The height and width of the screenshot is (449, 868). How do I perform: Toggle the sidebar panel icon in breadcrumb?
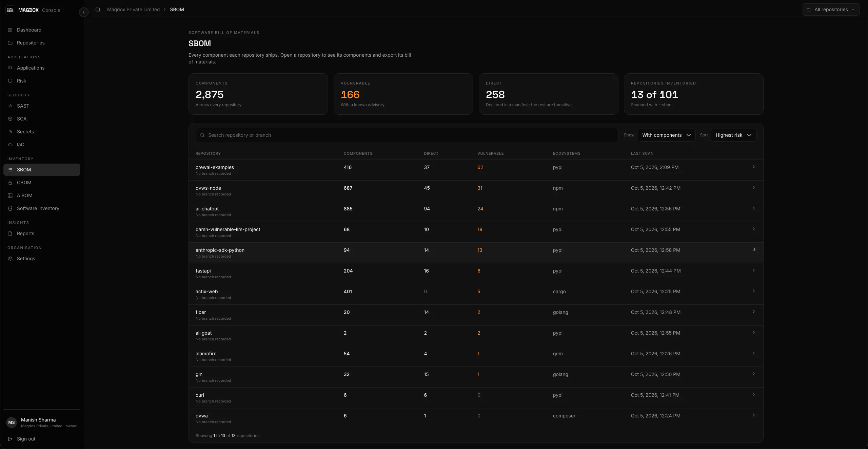(98, 10)
